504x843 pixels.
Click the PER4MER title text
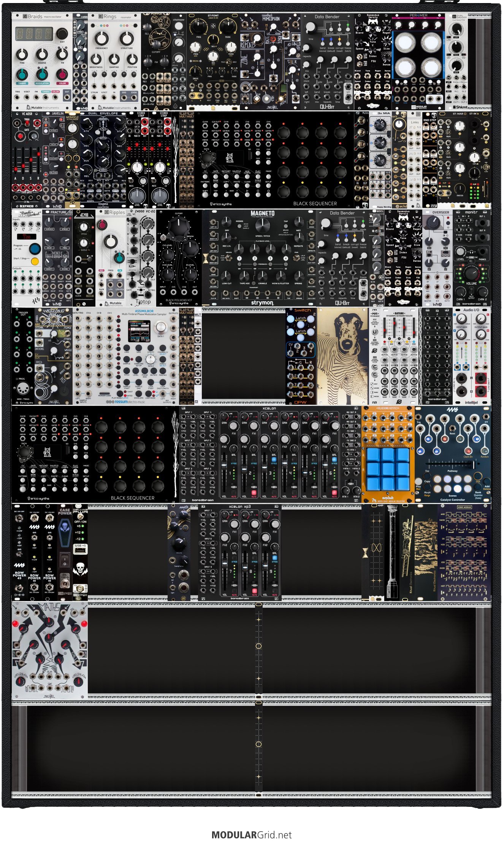[418, 16]
